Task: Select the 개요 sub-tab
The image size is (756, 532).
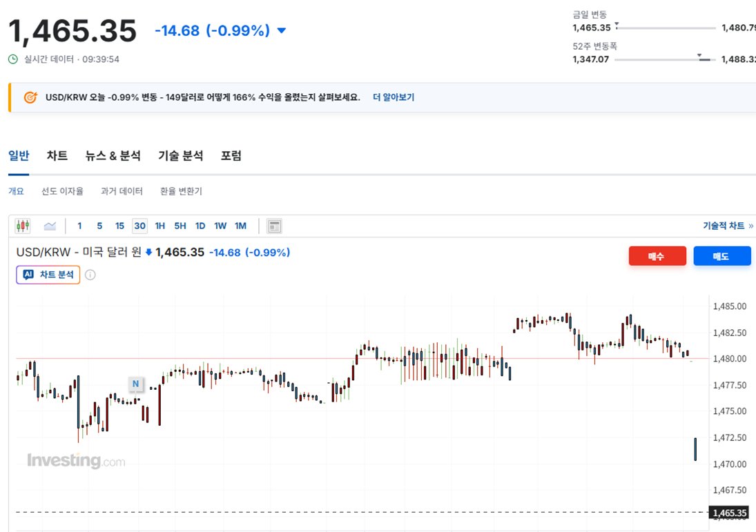Action: tap(16, 191)
